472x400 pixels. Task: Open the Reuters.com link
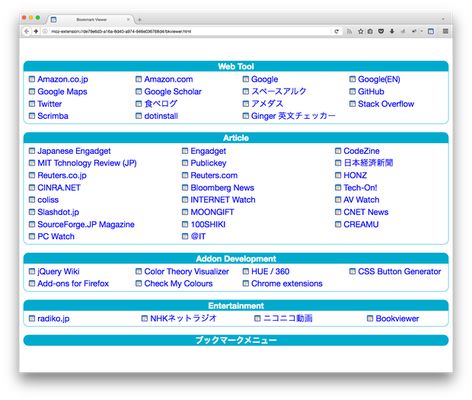click(214, 175)
